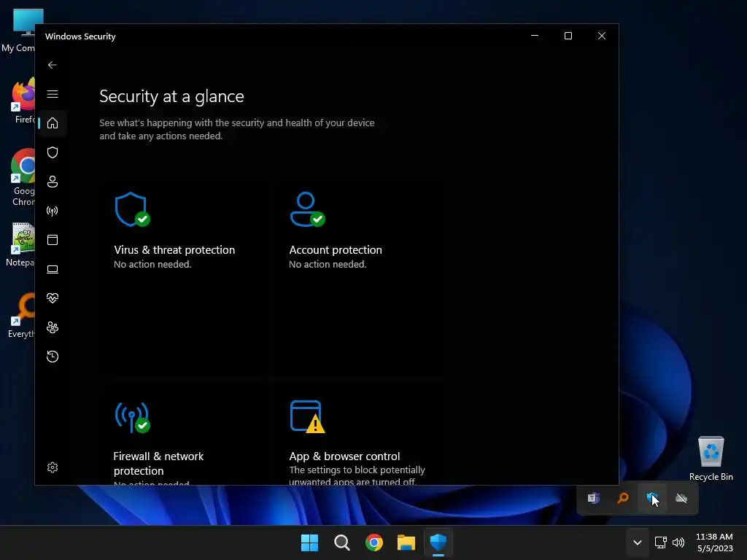Click the Windows Security taskbar button
The width and height of the screenshot is (747, 560).
(438, 542)
